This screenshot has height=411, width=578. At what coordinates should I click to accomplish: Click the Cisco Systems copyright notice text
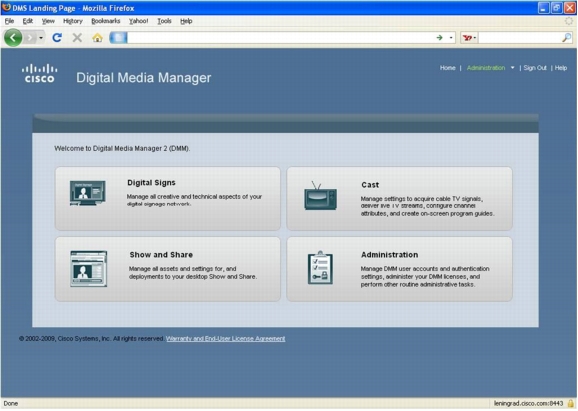pos(91,338)
